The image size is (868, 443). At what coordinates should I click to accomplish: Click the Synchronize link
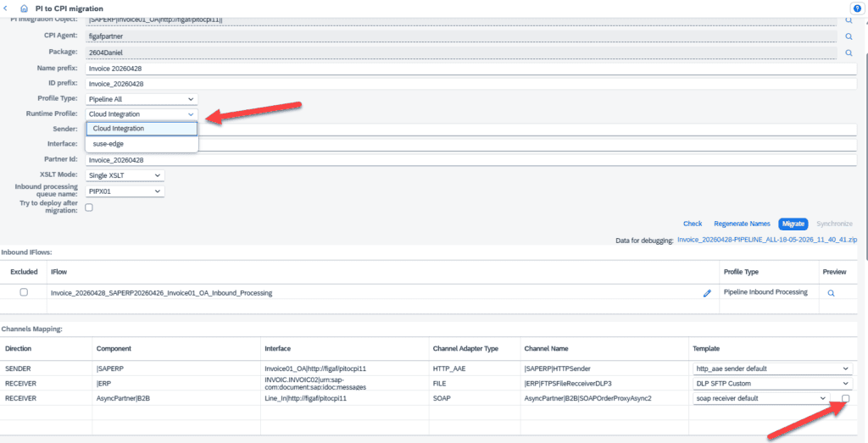click(x=835, y=224)
